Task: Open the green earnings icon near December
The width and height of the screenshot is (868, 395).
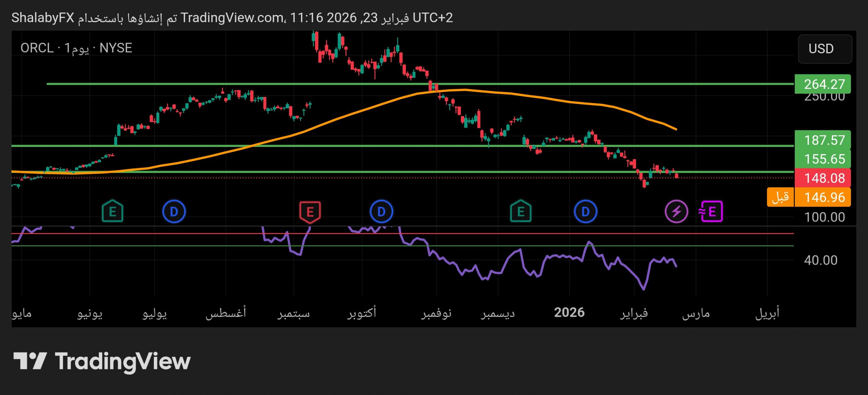Action: [520, 211]
